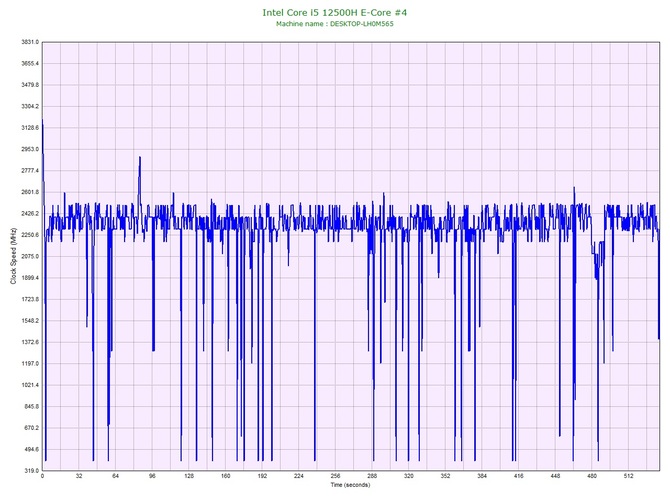Click the 319.0 y-axis value
The width and height of the screenshot is (670, 502).
coord(31,471)
